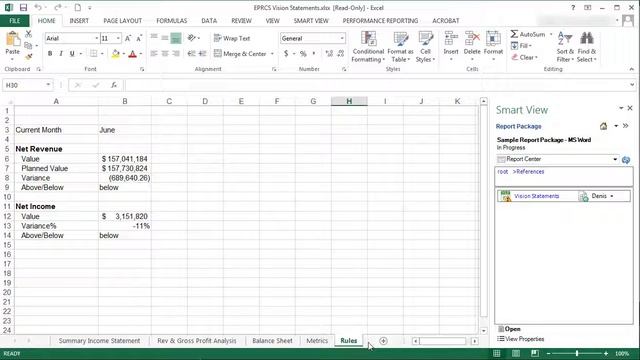This screenshot has width=640, height=360.
Task: Adjust the zoom slider in status bar
Action: 577,353
